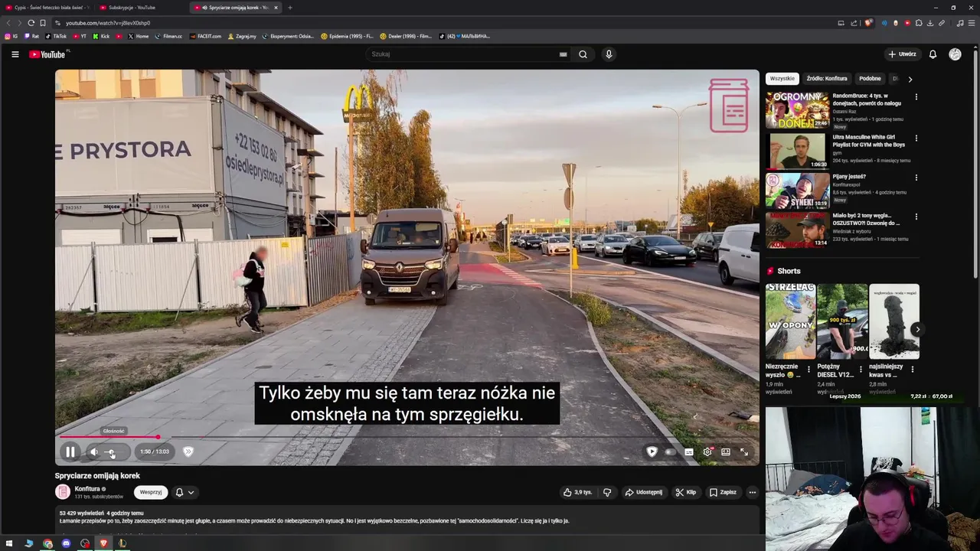Click the chapter skip badge next to time

point(188,452)
